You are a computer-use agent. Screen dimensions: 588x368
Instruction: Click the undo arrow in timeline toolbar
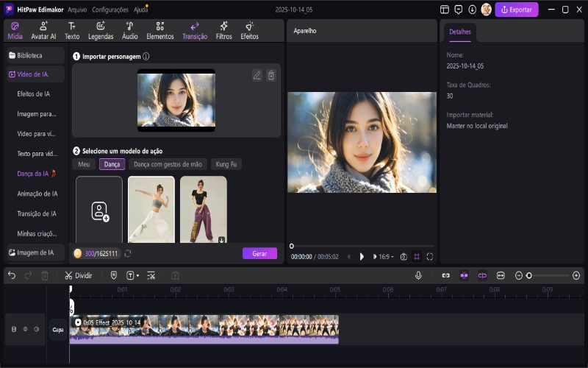click(11, 275)
